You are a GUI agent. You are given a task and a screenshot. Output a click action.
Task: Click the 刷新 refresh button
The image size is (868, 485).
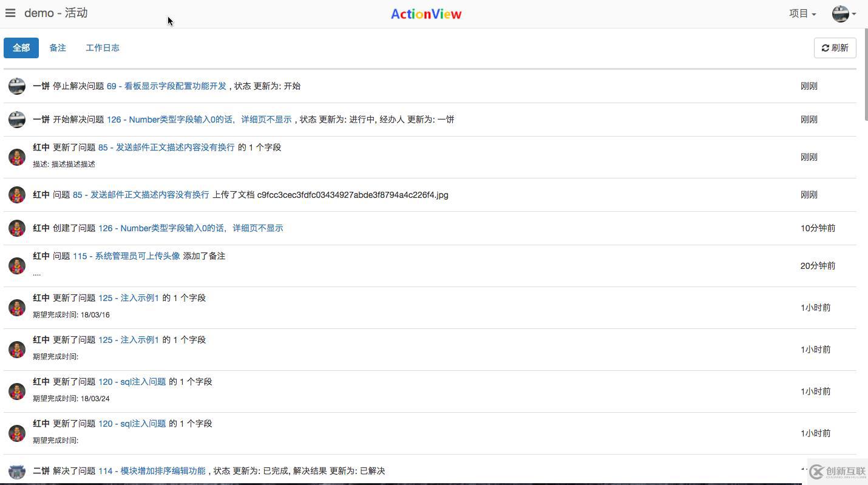pyautogui.click(x=835, y=47)
